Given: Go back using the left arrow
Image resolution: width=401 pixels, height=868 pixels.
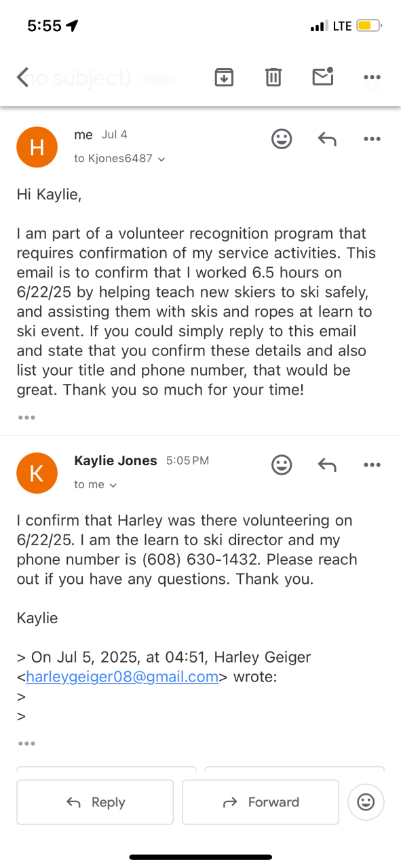Looking at the screenshot, I should pos(23,77).
